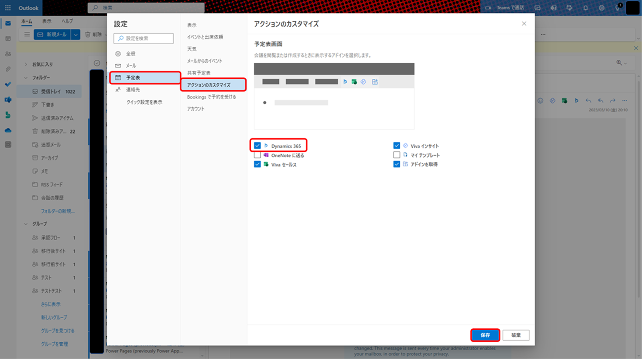This screenshot has width=644, height=361.
Task: Uncheck the アドインを取得 checkbox
Action: (x=396, y=164)
